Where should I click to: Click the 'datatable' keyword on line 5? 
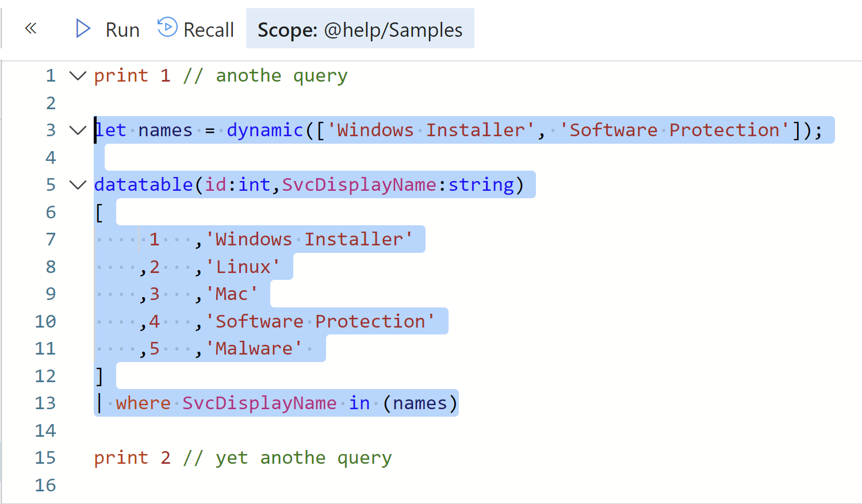144,184
